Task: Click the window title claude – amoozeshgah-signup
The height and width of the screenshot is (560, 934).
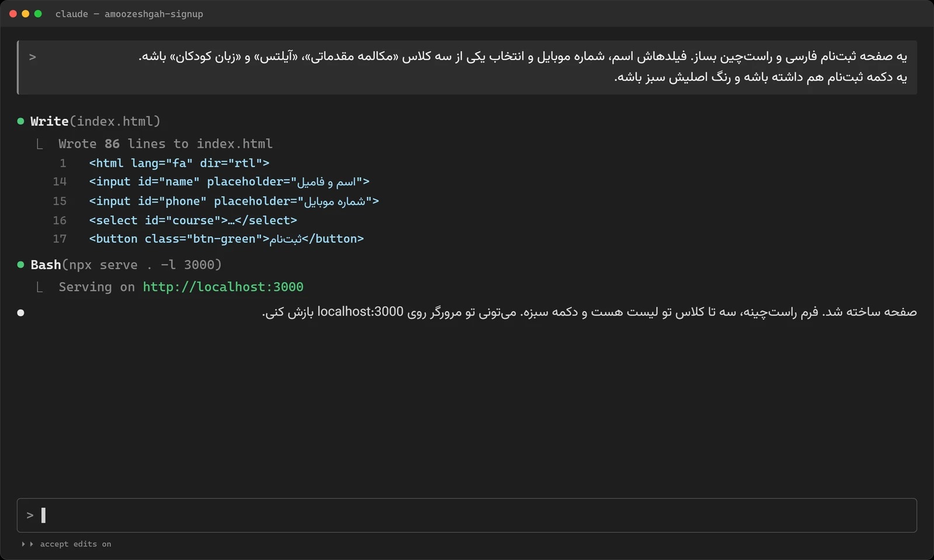Action: (x=129, y=14)
